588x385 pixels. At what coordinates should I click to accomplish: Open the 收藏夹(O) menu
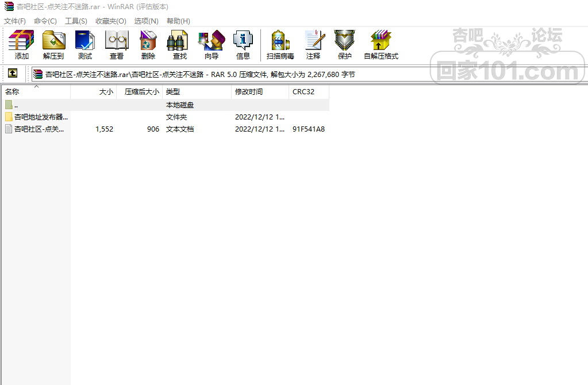pyautogui.click(x=110, y=21)
